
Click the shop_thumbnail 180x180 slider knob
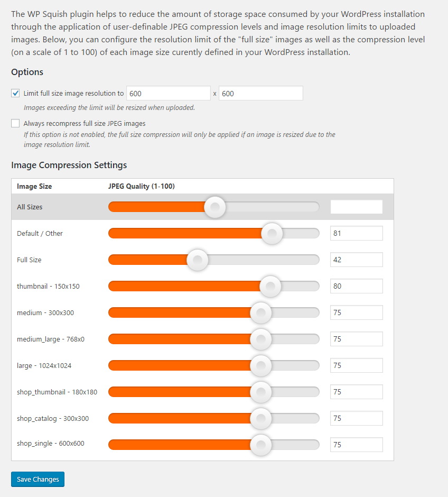point(260,392)
